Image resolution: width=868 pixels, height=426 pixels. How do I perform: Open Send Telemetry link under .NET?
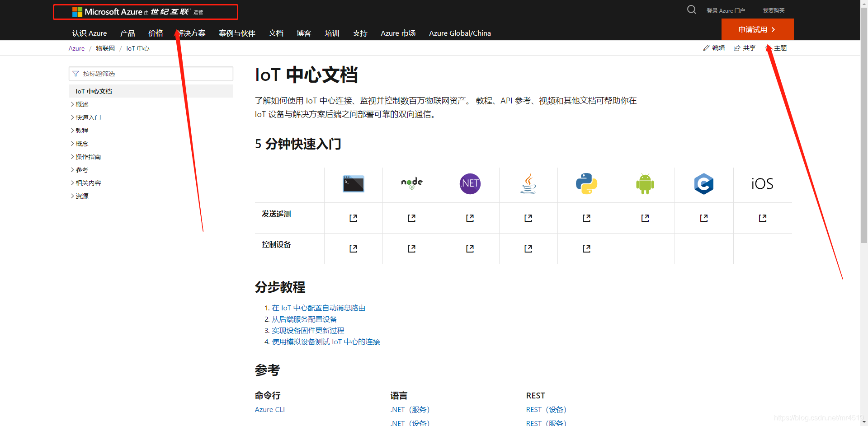click(x=470, y=218)
